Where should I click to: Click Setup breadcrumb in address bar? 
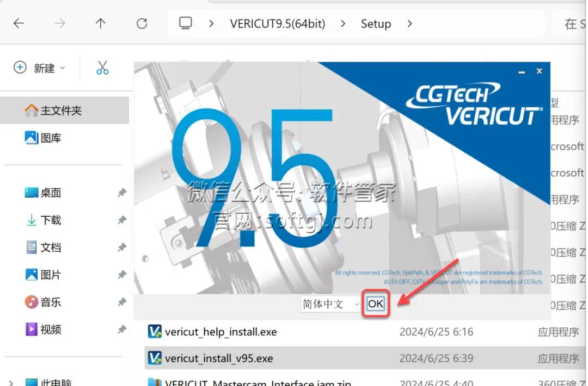click(376, 23)
